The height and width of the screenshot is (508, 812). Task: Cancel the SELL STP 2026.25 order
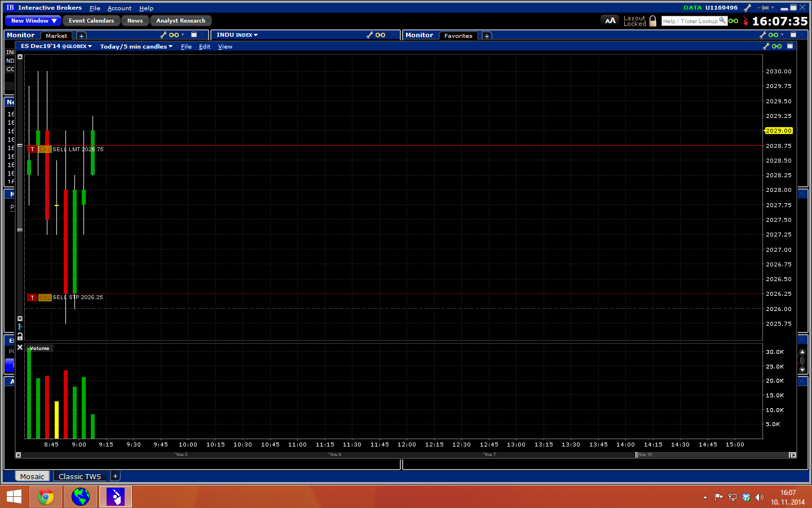(x=45, y=297)
